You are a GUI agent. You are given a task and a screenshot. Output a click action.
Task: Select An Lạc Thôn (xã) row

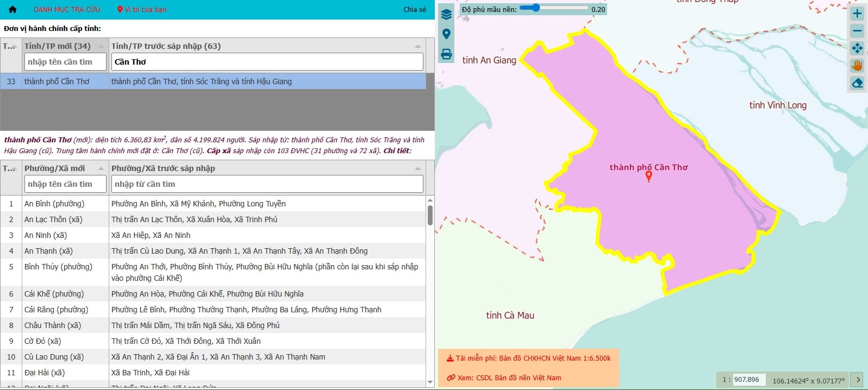pyautogui.click(x=213, y=219)
